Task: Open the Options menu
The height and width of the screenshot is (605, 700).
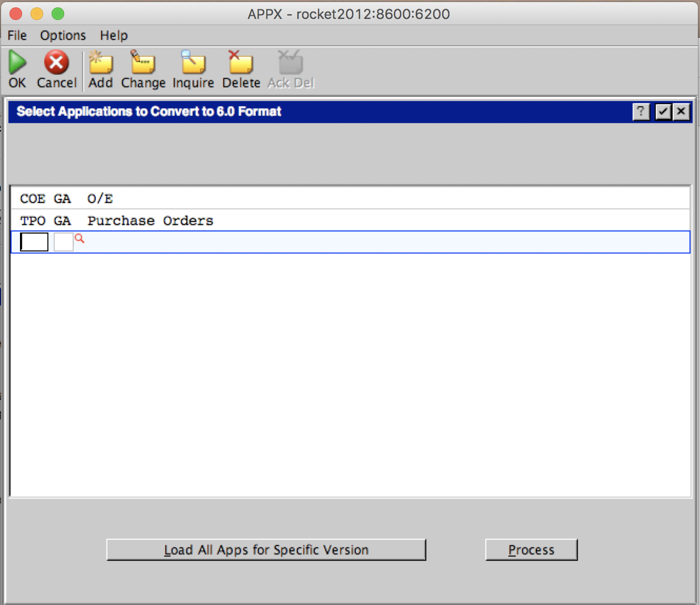Action: click(63, 35)
